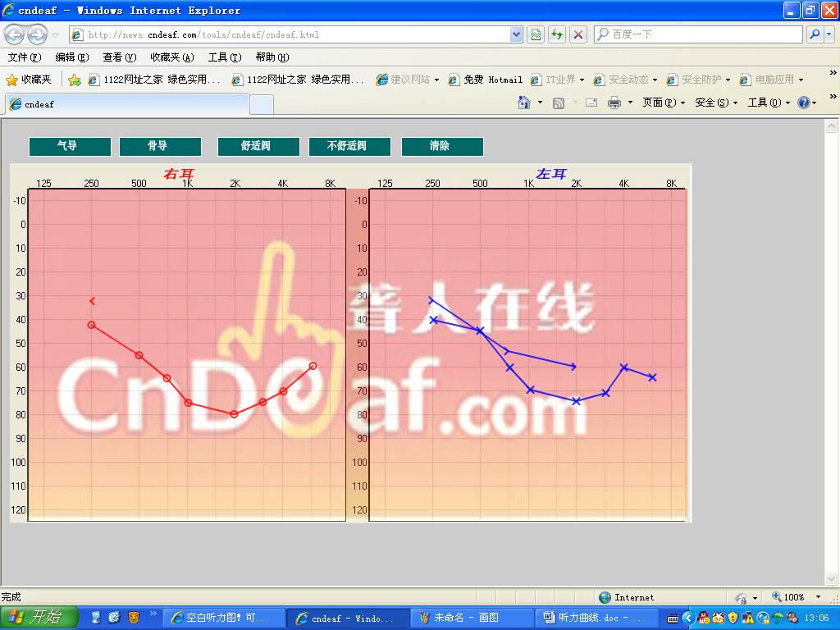
Task: Open the recent pages dropdown beside Forward
Action: pyautogui.click(x=55, y=35)
